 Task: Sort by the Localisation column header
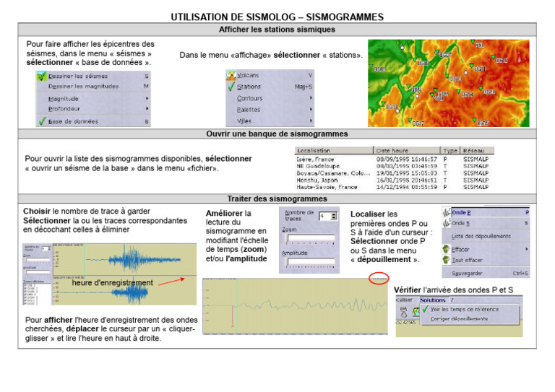[x=333, y=150]
